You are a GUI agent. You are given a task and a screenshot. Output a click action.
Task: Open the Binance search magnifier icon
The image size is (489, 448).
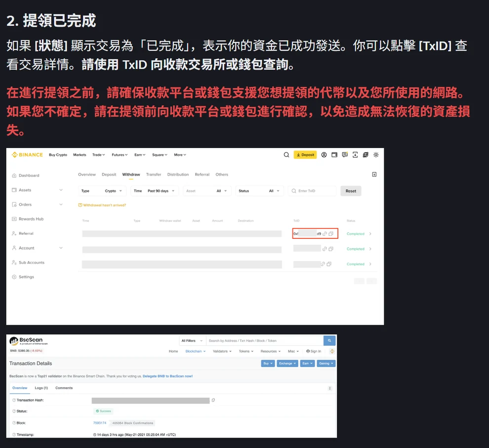(x=286, y=155)
